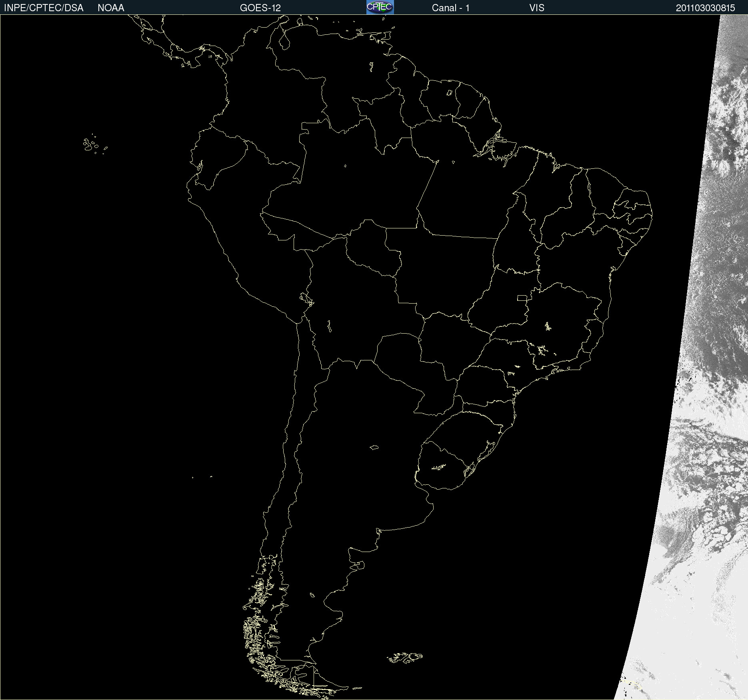Screen dimensions: 748x700
Task: Click the 201103030815 timestamp
Action: coord(706,8)
